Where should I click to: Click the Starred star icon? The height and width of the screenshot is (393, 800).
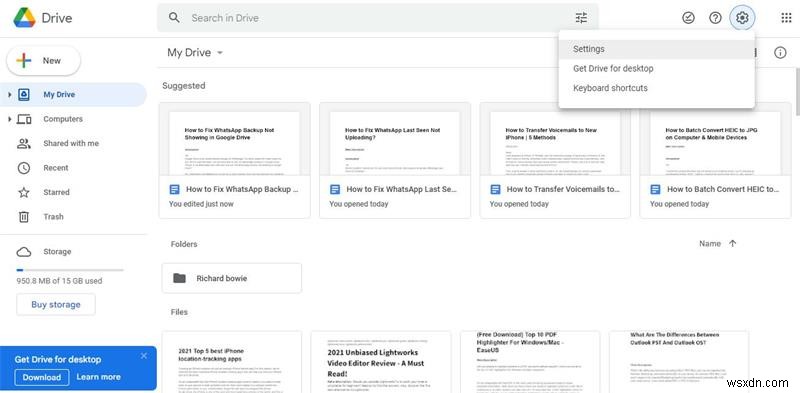click(24, 192)
